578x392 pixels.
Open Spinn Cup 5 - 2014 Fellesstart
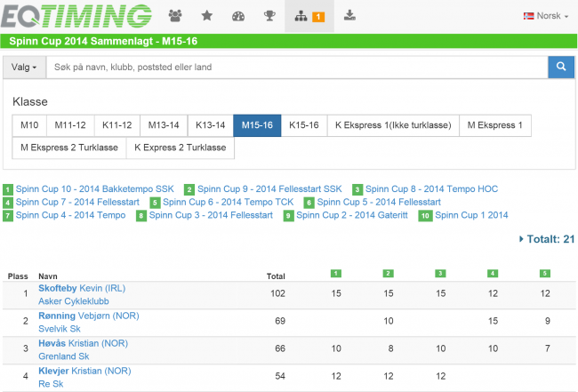click(379, 202)
